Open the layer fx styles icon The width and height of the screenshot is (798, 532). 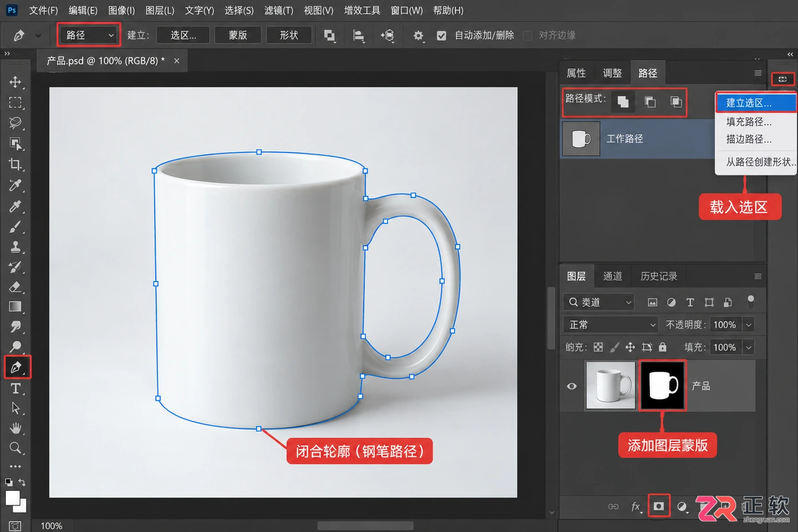[x=636, y=507]
